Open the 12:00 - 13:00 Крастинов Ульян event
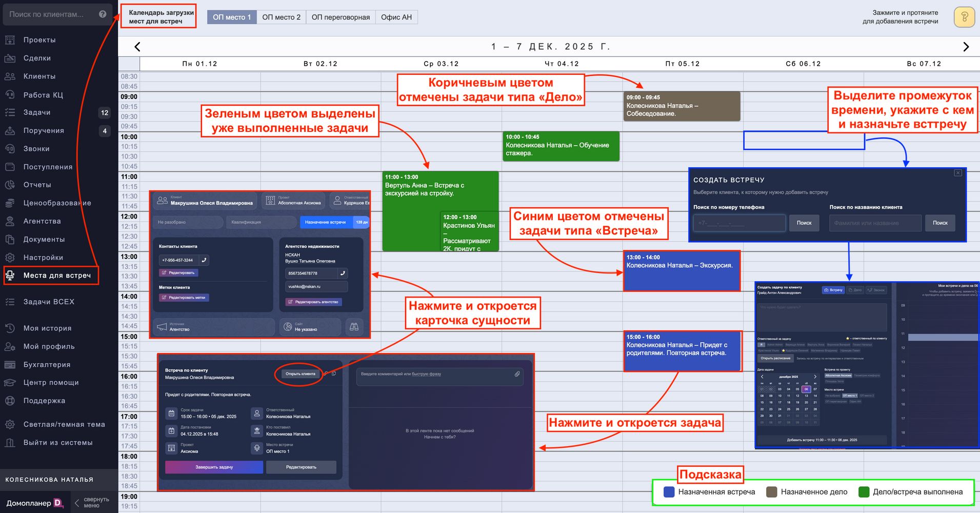 [469, 231]
